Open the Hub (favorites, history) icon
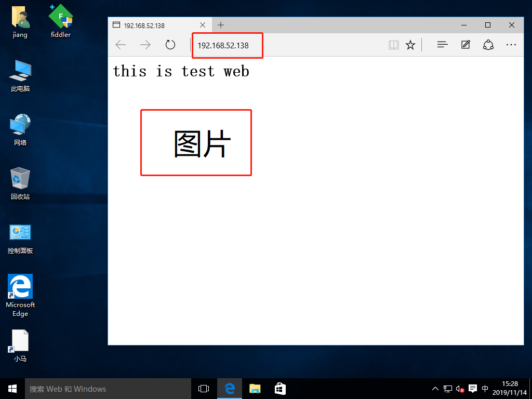 click(x=443, y=45)
